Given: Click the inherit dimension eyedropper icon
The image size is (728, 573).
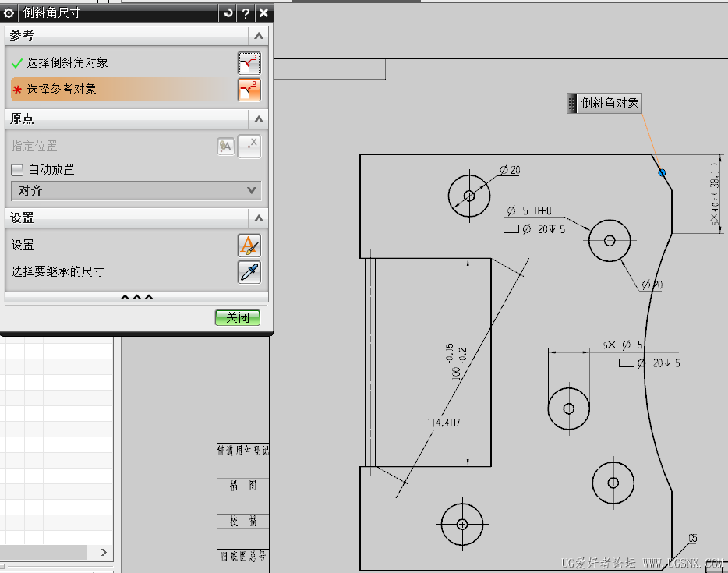Looking at the screenshot, I should click(x=249, y=272).
